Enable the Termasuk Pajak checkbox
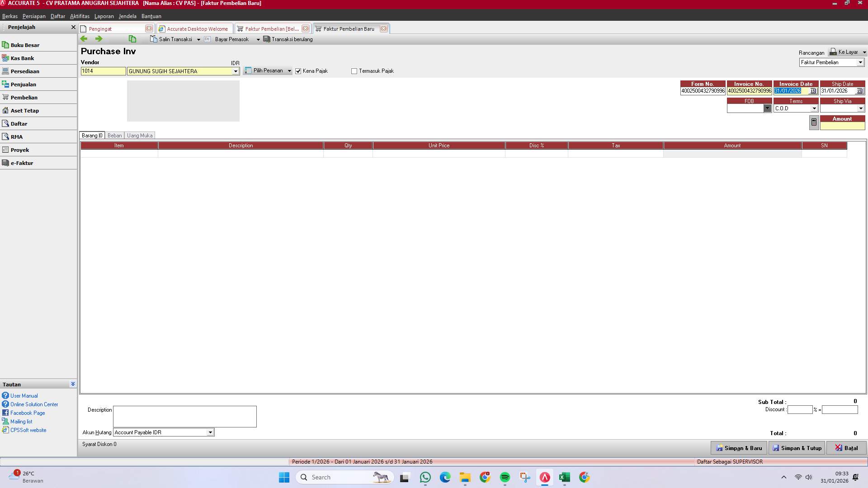This screenshot has width=868, height=488. (x=354, y=71)
